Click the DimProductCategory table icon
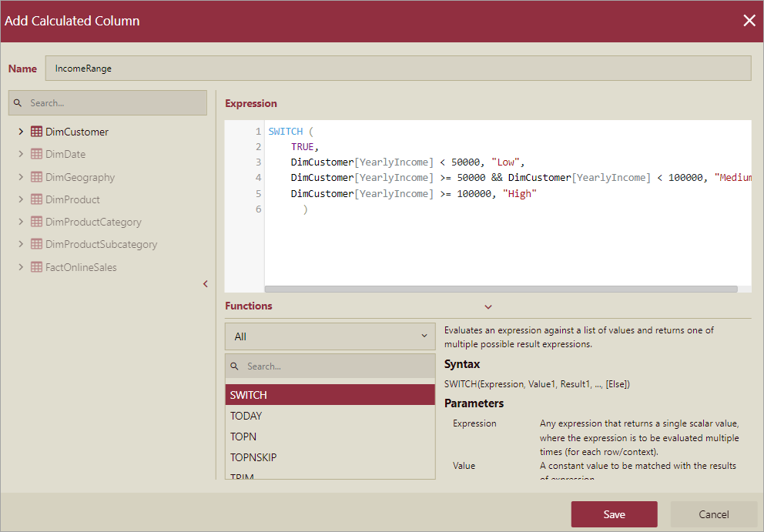The height and width of the screenshot is (532, 764). point(36,222)
